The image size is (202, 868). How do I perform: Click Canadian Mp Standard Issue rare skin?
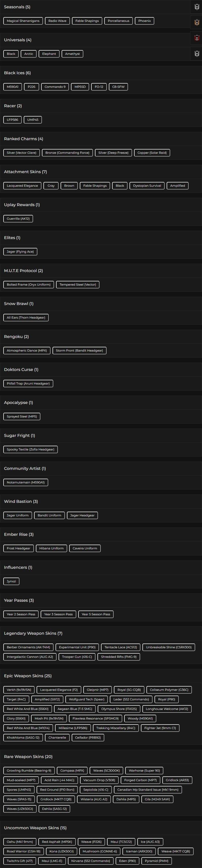pyautogui.click(x=148, y=789)
